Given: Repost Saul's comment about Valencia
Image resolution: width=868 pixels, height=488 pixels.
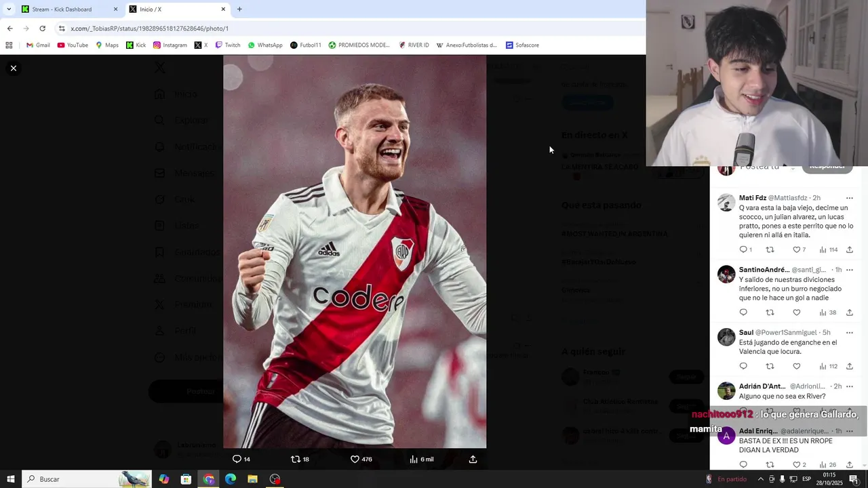Looking at the screenshot, I should pos(770,366).
